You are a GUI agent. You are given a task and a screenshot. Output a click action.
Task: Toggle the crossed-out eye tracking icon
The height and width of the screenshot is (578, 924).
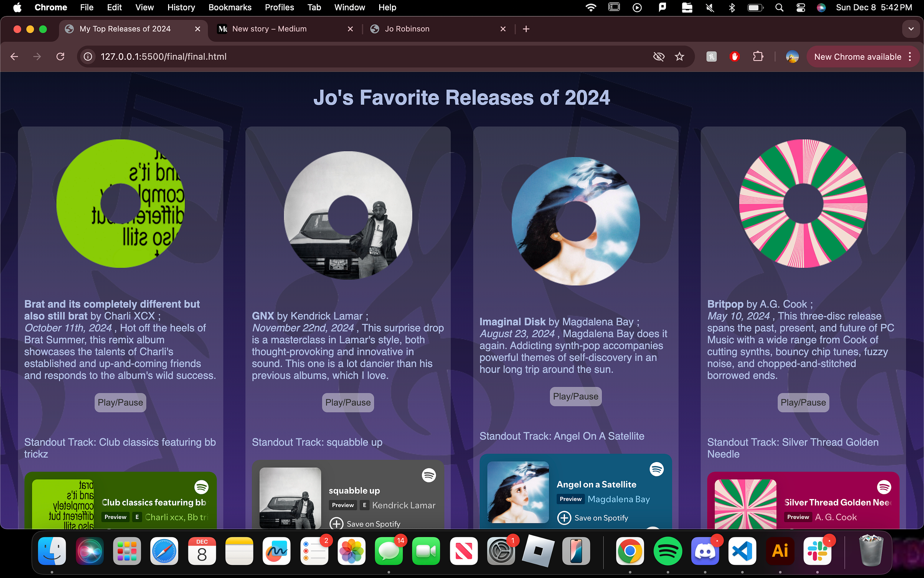point(659,57)
